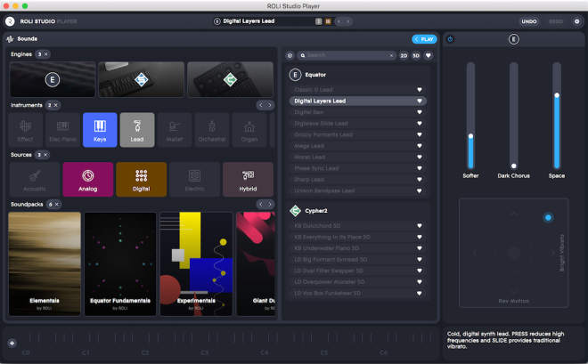Choose the Organ instrument
The width and height of the screenshot is (588, 364).
click(249, 130)
